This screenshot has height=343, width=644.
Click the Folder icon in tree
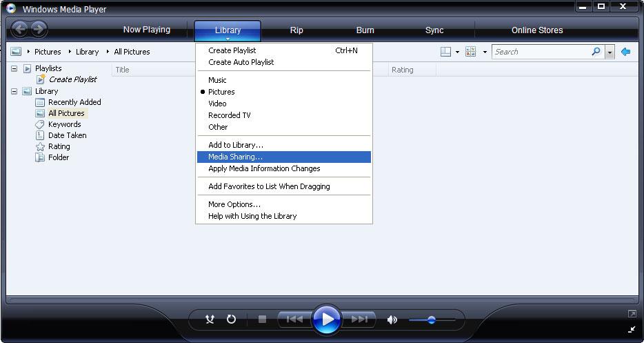pos(40,157)
